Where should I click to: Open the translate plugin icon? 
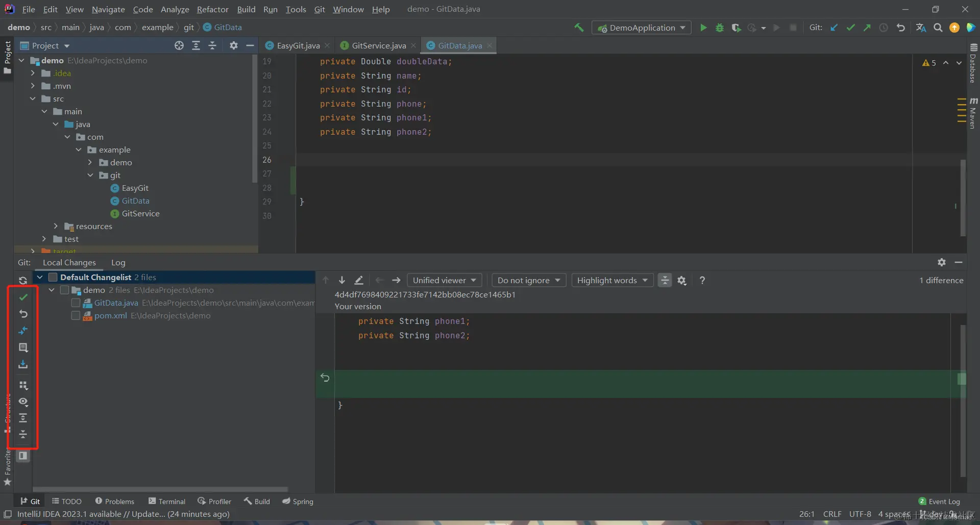click(921, 28)
